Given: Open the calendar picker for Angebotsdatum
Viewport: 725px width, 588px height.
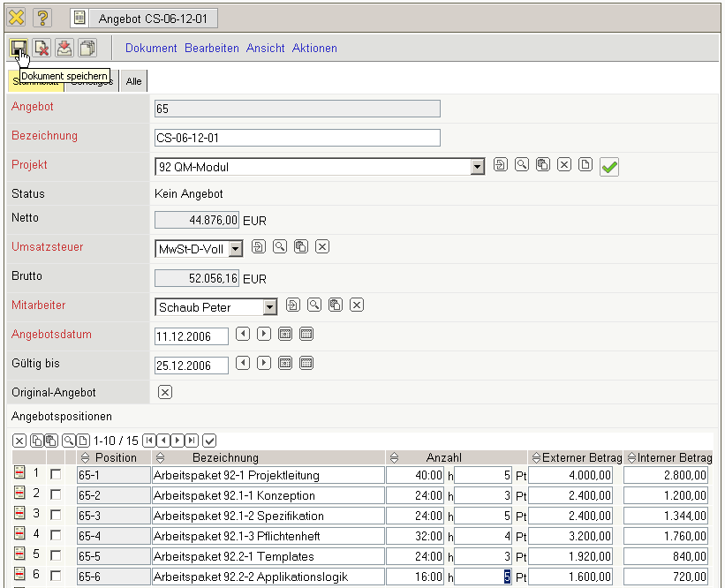Looking at the screenshot, I should pyautogui.click(x=285, y=335).
